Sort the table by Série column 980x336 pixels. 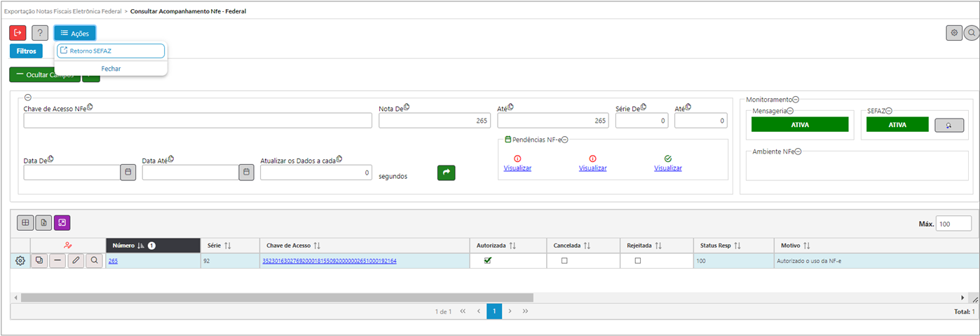coord(228,246)
